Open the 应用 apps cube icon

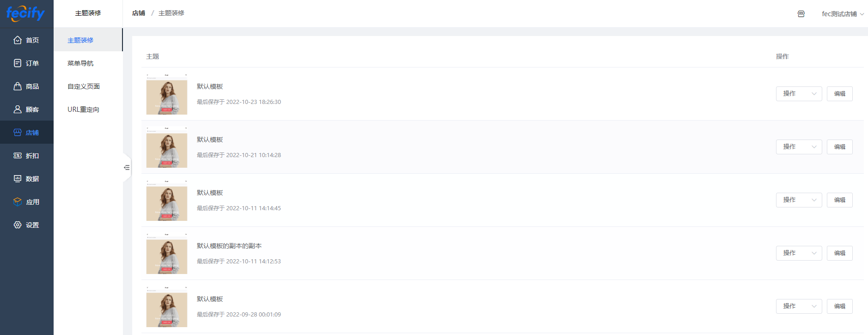[x=18, y=202]
